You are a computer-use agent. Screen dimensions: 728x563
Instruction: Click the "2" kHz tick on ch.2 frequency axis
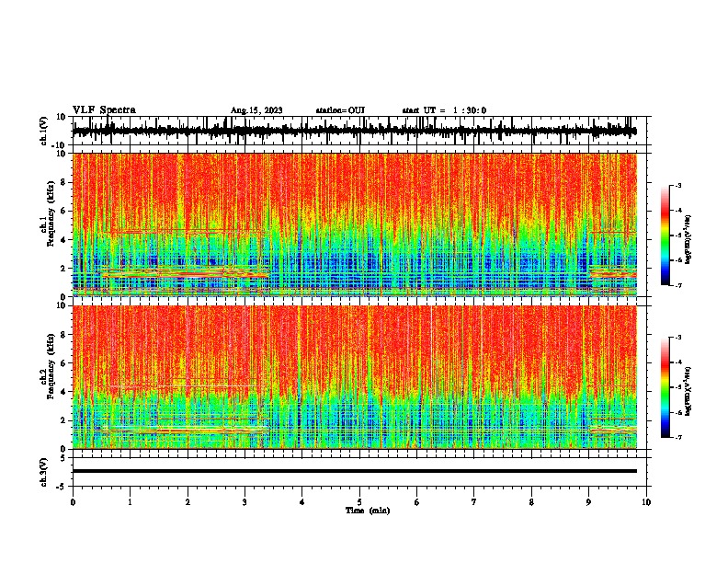[x=63, y=420]
